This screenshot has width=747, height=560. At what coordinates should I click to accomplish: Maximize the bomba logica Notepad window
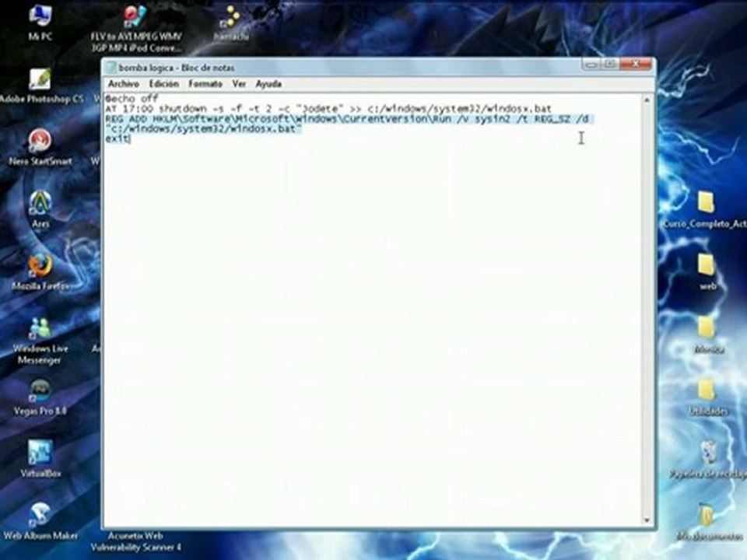(609, 64)
